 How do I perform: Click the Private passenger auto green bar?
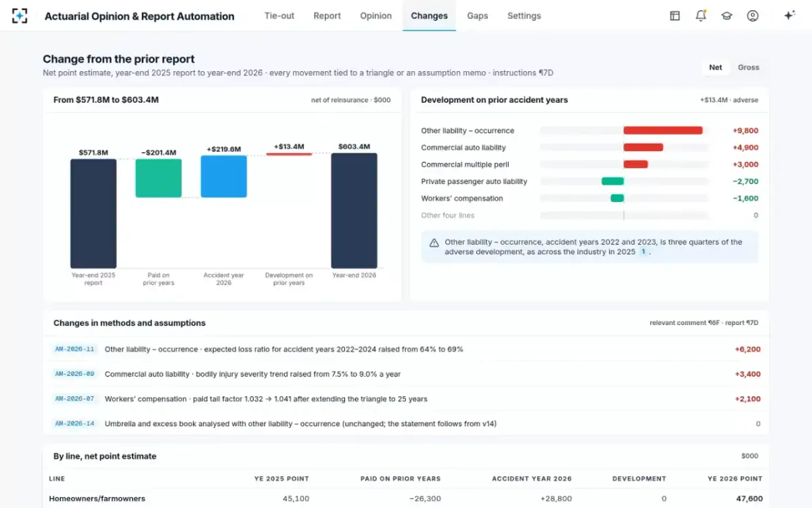612,182
